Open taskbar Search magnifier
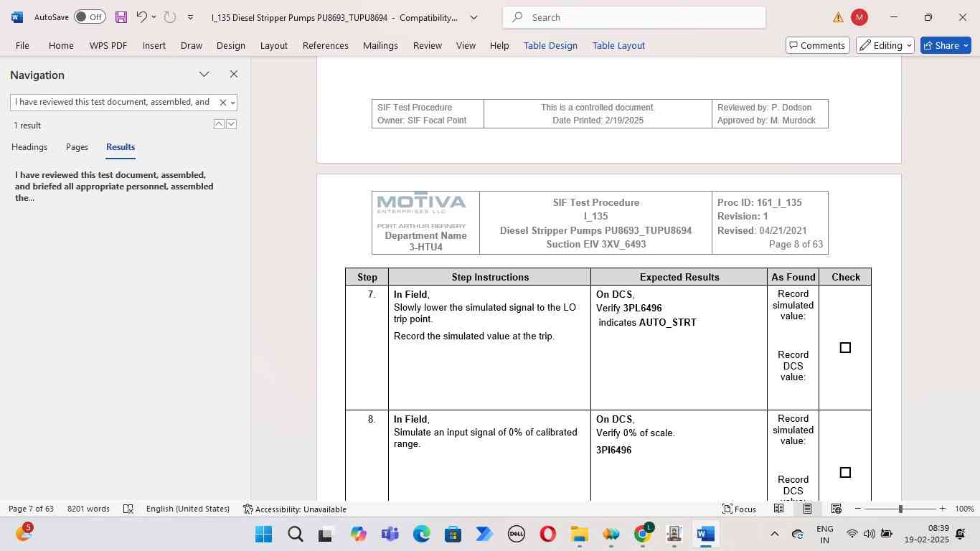This screenshot has height=551, width=980. point(295,534)
